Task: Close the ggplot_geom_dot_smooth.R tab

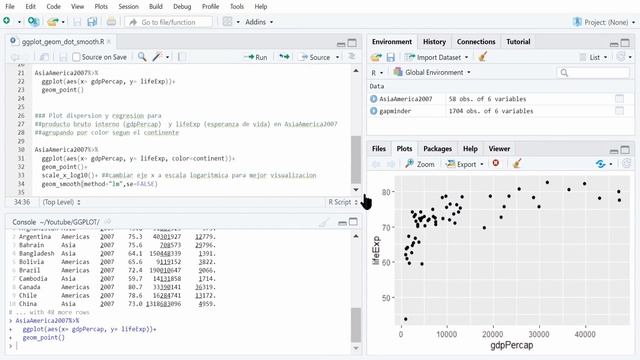Action: [109, 42]
